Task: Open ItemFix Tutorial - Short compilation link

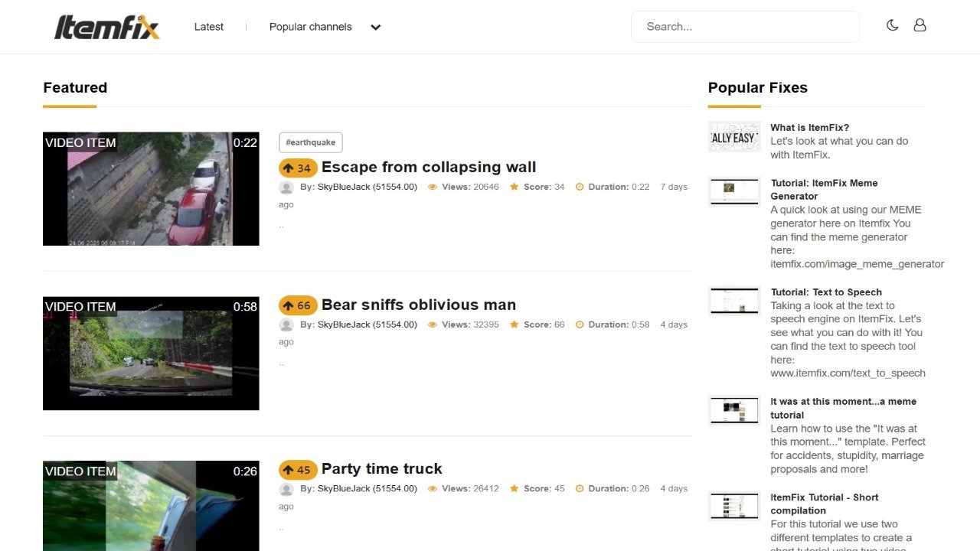Action: (x=824, y=504)
